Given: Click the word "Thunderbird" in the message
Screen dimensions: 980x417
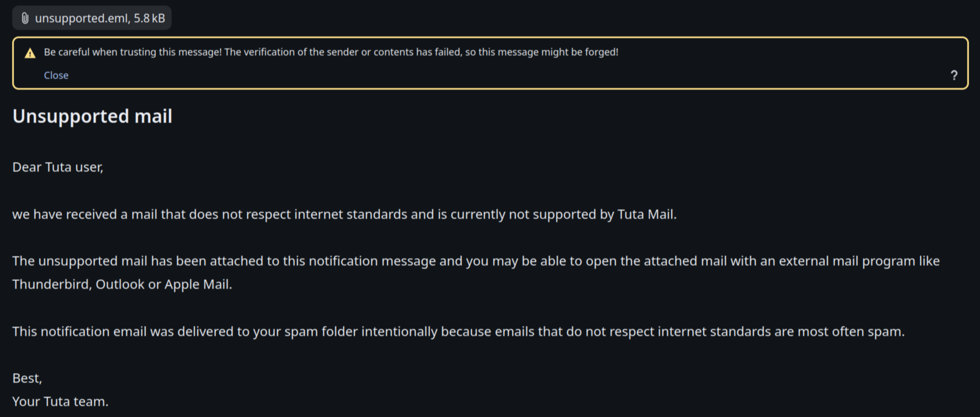Looking at the screenshot, I should (x=51, y=285).
